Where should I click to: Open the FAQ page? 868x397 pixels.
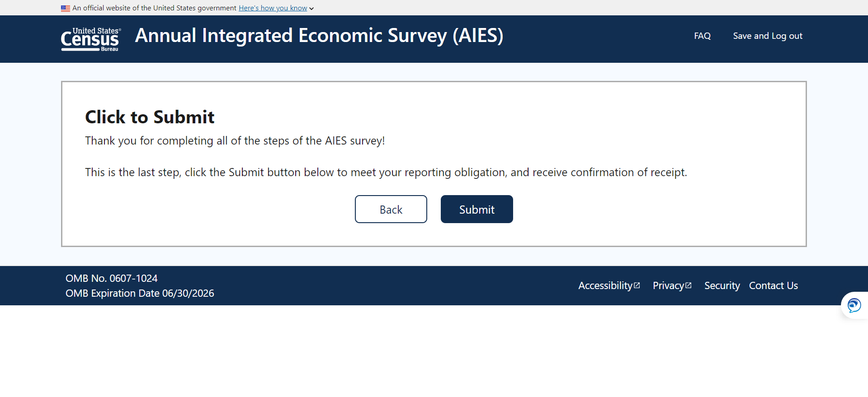click(x=702, y=36)
